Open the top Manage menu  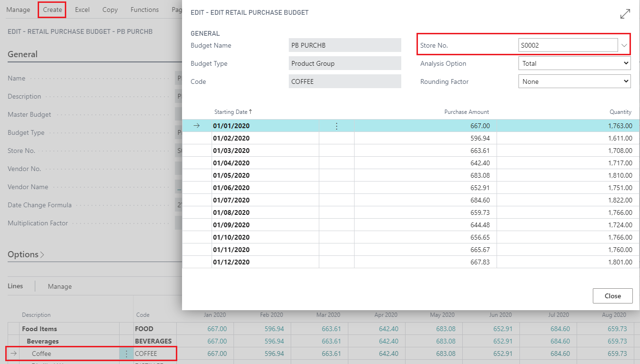18,10
